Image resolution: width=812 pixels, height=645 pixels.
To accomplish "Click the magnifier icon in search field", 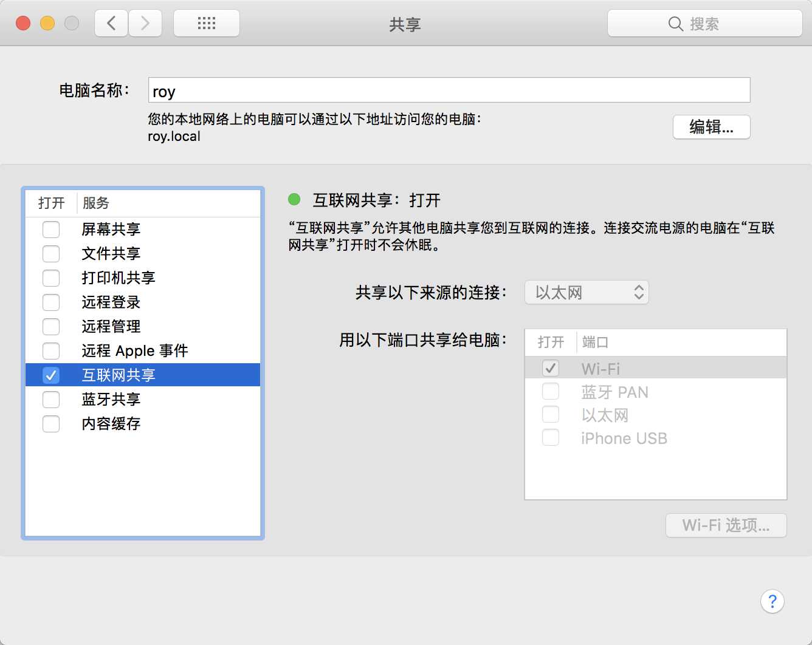I will point(675,24).
